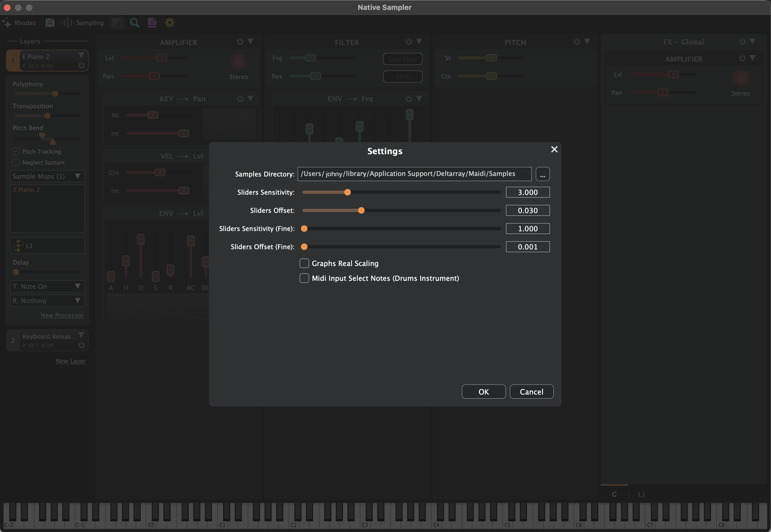The height and width of the screenshot is (532, 771).
Task: Click the browse '...' button for Samples Directory
Action: (542, 174)
